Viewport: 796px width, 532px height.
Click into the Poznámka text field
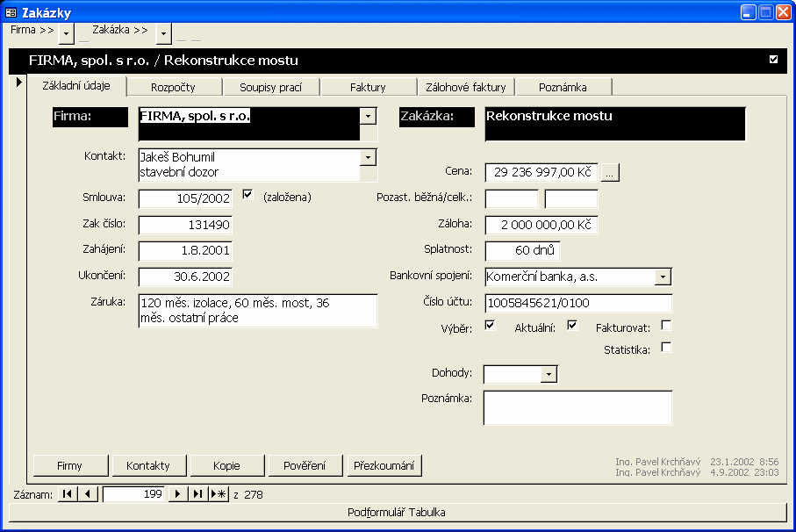pos(577,408)
